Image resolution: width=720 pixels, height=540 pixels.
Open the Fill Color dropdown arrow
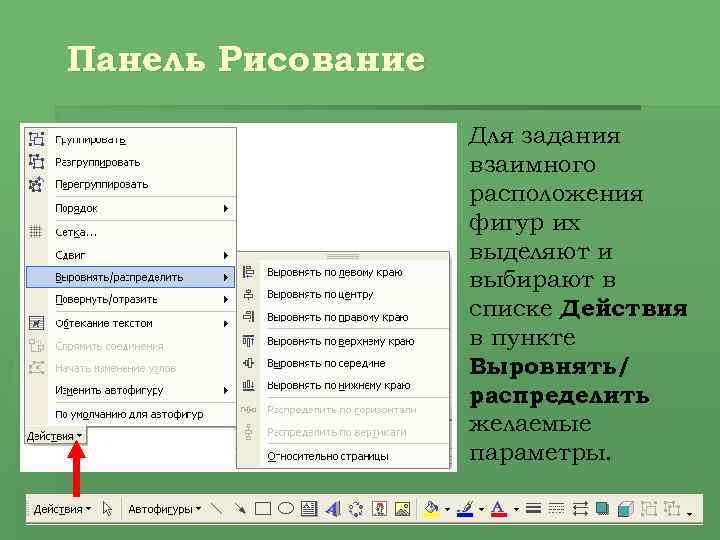(x=447, y=509)
